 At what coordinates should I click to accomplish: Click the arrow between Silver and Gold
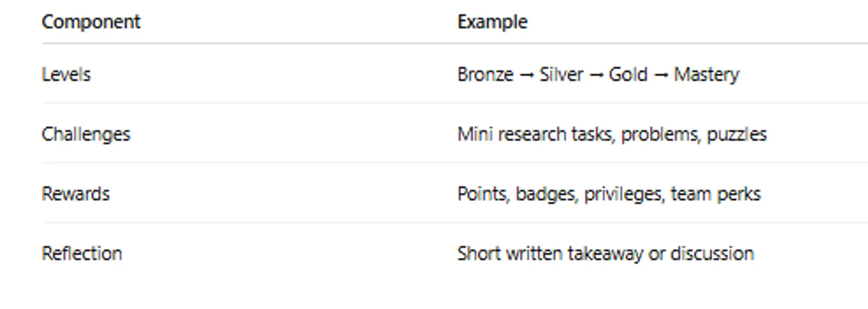tap(596, 75)
